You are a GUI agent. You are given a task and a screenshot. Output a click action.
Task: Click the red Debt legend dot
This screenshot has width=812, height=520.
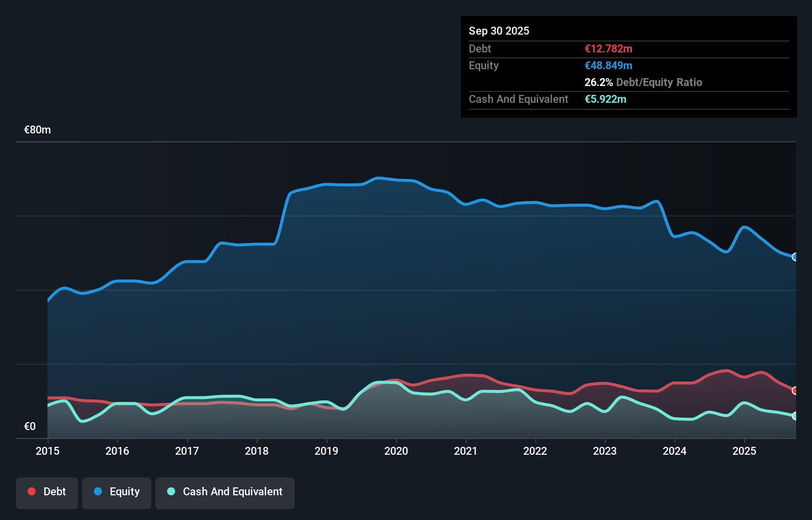(31, 491)
